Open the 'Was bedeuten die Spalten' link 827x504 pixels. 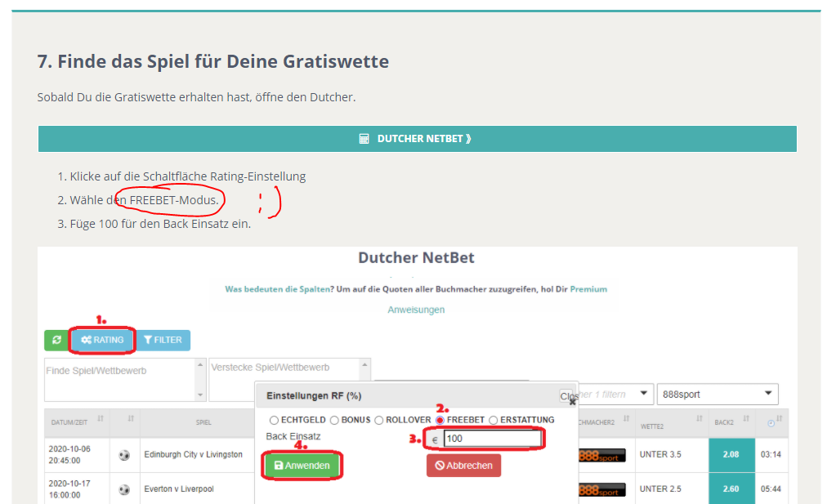(277, 289)
